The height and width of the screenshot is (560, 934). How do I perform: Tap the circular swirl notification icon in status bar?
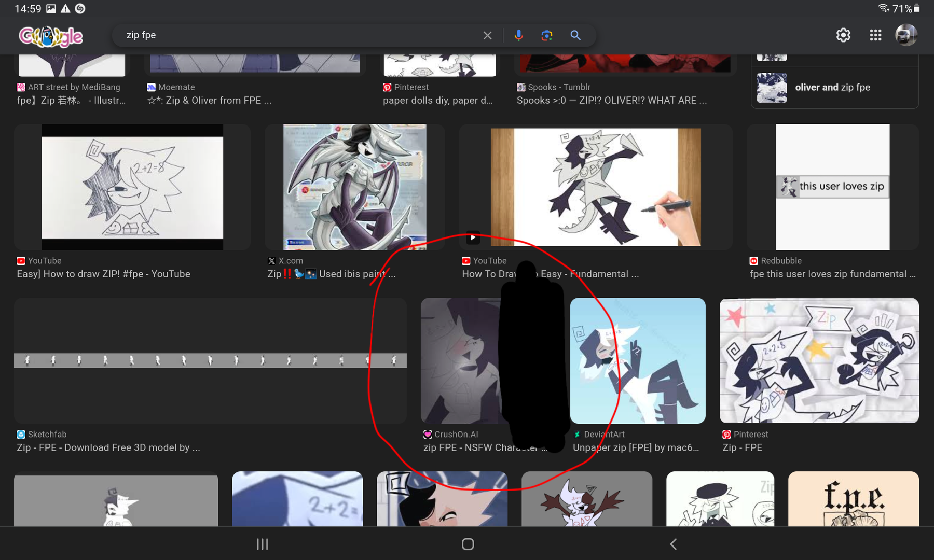point(80,9)
